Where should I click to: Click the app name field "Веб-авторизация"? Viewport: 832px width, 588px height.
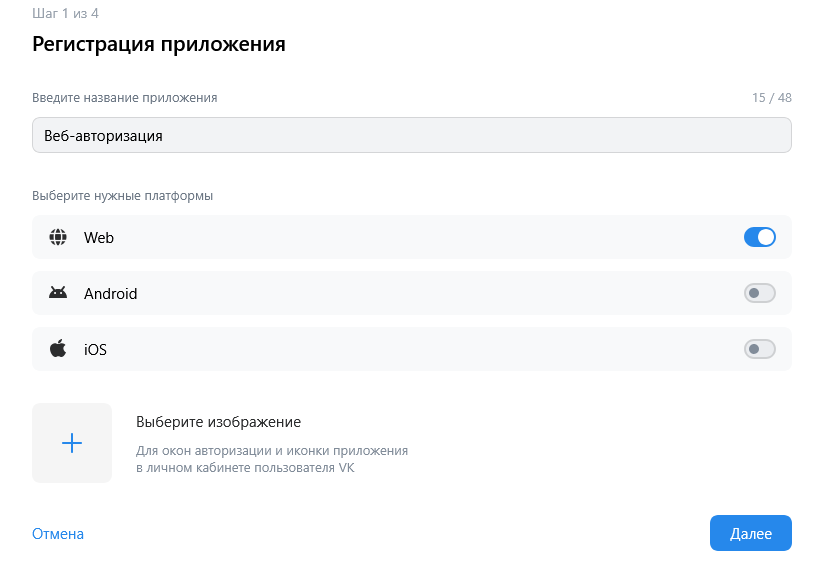(x=411, y=135)
